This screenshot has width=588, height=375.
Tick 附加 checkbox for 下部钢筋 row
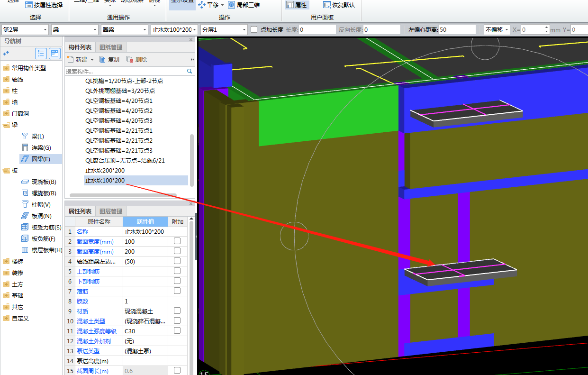point(177,281)
